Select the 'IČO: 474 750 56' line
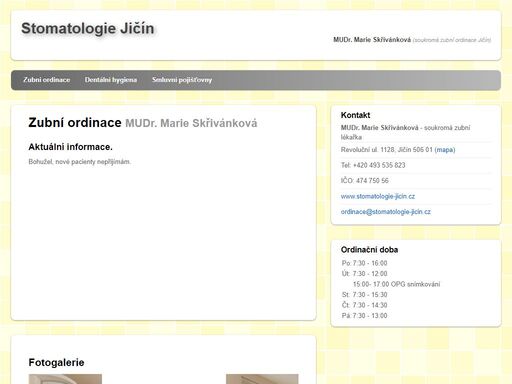Image resolution: width=512 pixels, height=384 pixels. 365,181
